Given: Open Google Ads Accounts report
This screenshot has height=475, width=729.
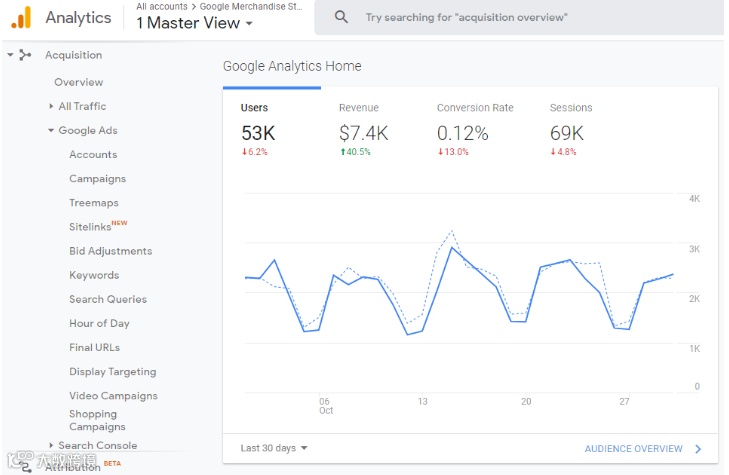Looking at the screenshot, I should pos(93,154).
